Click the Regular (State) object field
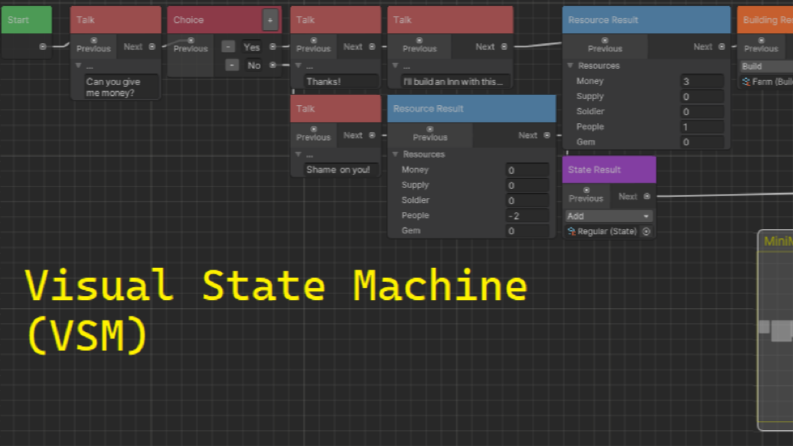This screenshot has width=793, height=446. coord(608,232)
